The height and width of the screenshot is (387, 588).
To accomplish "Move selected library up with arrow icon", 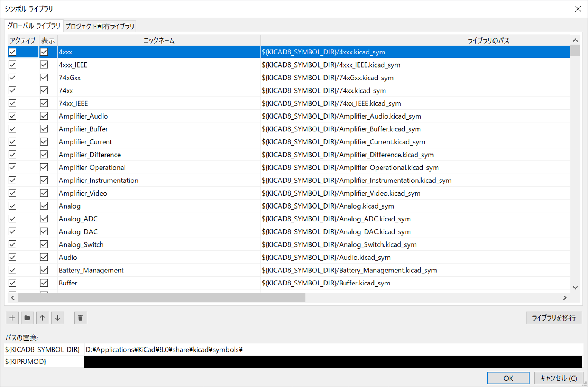I will point(43,318).
